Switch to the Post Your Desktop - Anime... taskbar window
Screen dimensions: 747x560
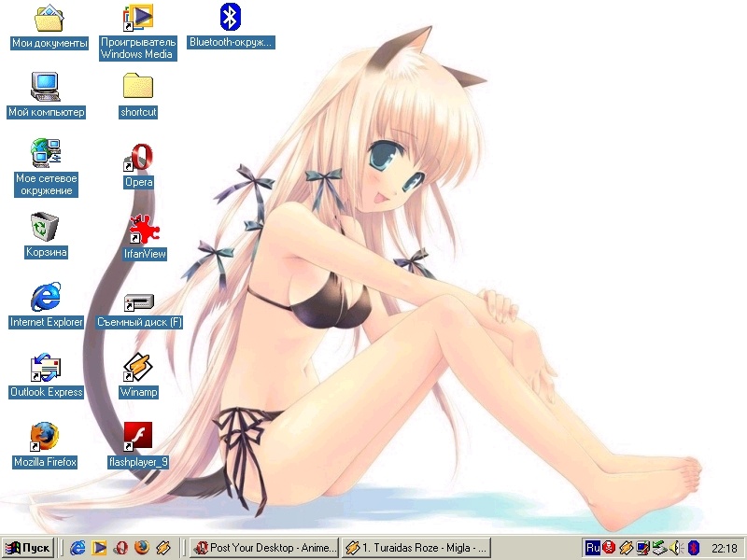point(264,548)
